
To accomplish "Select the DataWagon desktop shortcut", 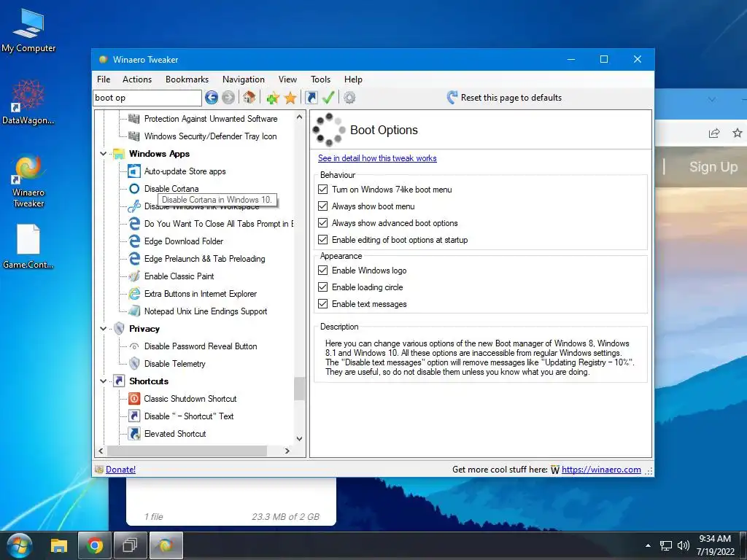I will pyautogui.click(x=28, y=102).
